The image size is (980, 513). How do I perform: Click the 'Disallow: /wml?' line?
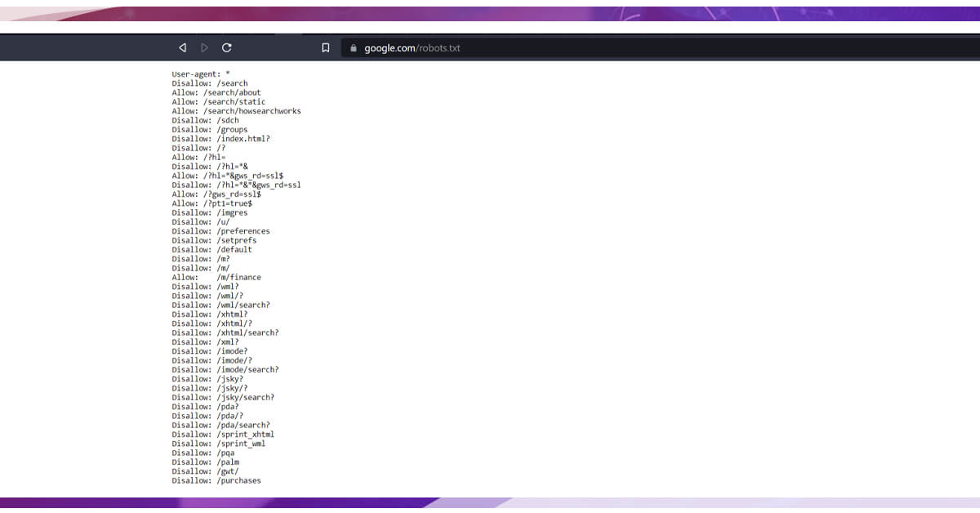[205, 287]
